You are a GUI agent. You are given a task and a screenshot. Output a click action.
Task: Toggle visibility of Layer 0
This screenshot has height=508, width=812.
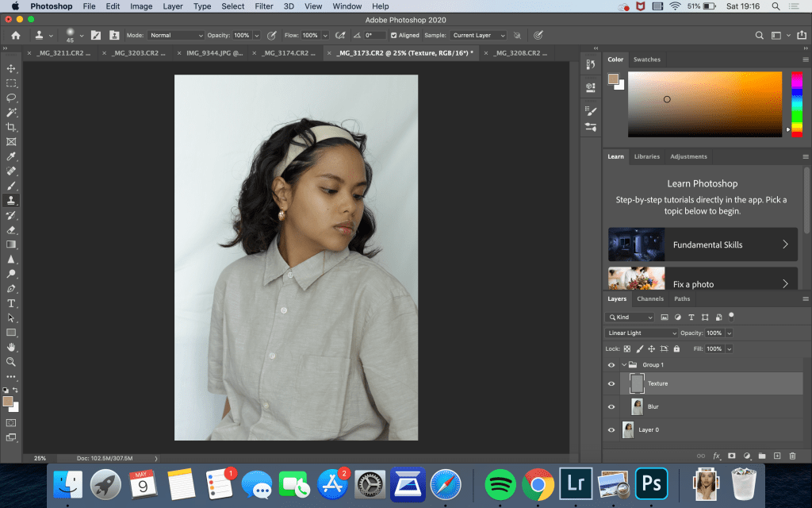611,429
